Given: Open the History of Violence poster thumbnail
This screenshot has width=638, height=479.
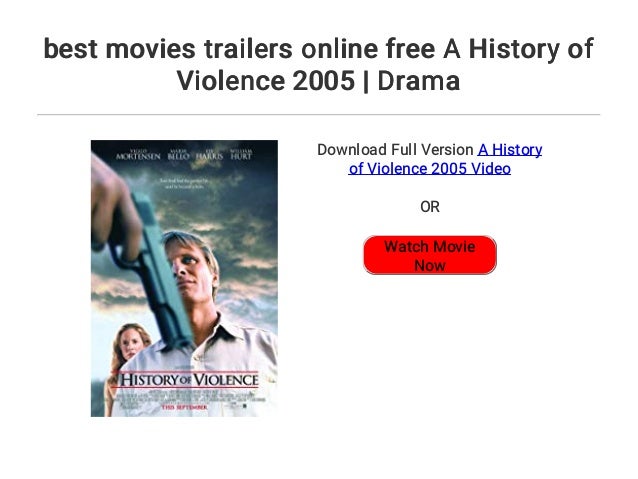Looking at the screenshot, I should click(184, 278).
